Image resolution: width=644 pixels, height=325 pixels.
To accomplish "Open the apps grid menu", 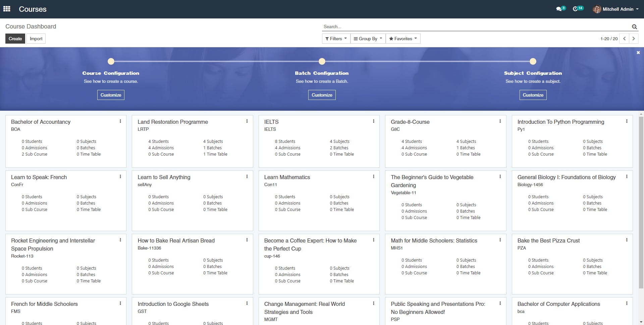I will pyautogui.click(x=7, y=9).
